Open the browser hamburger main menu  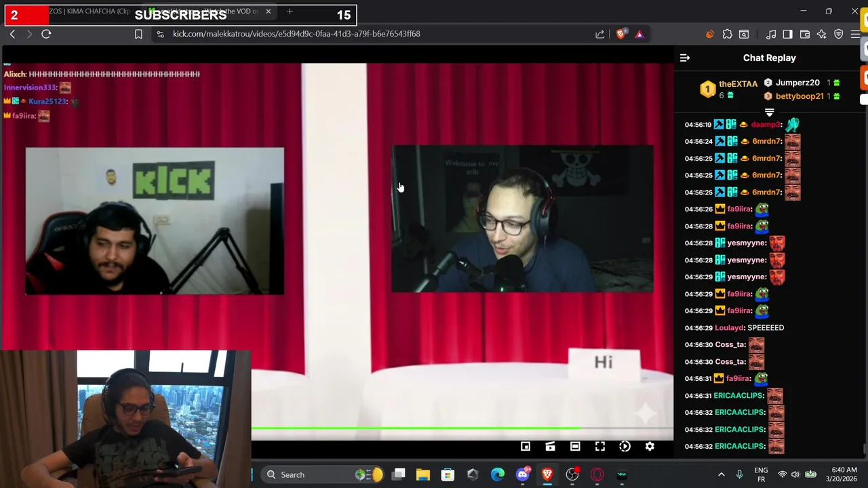(x=856, y=34)
